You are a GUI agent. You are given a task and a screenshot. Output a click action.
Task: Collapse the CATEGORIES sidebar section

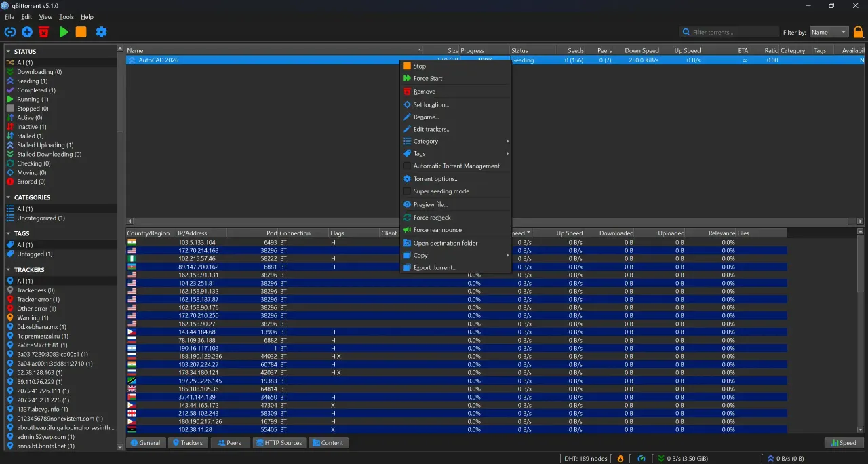point(9,198)
